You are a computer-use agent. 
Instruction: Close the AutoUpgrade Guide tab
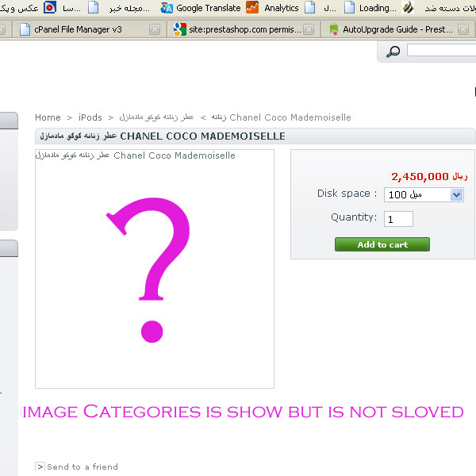463,29
